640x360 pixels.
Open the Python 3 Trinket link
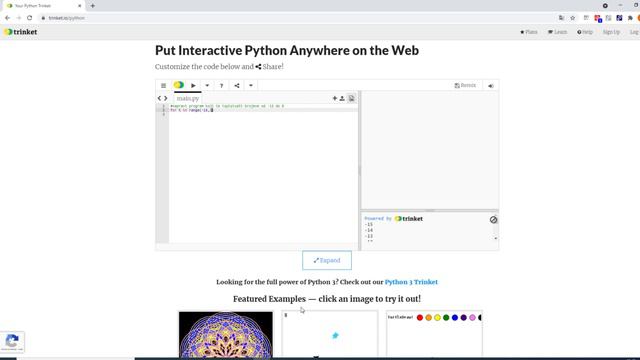point(411,282)
